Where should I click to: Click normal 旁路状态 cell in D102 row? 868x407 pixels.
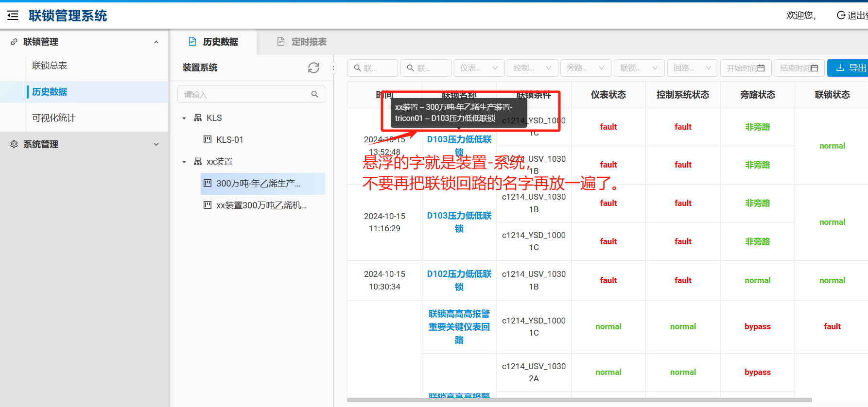[x=757, y=280]
